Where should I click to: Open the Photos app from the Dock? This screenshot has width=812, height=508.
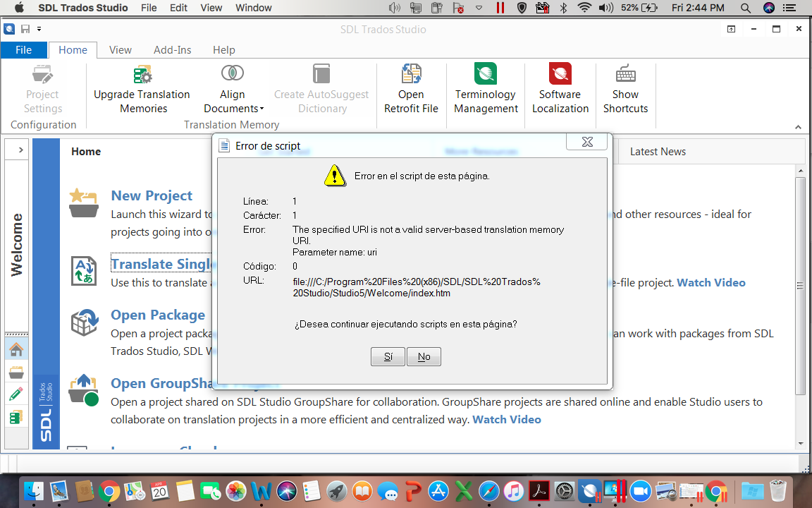point(236,491)
